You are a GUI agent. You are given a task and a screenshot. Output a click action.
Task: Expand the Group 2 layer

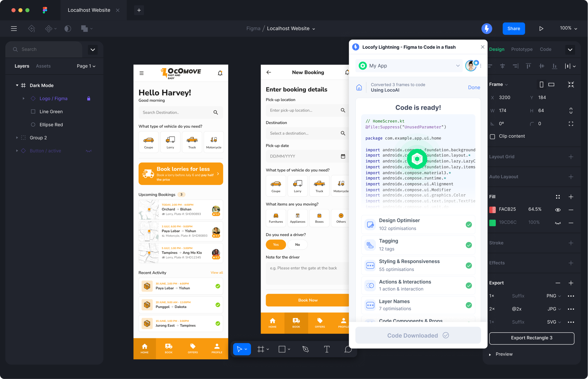click(x=17, y=138)
